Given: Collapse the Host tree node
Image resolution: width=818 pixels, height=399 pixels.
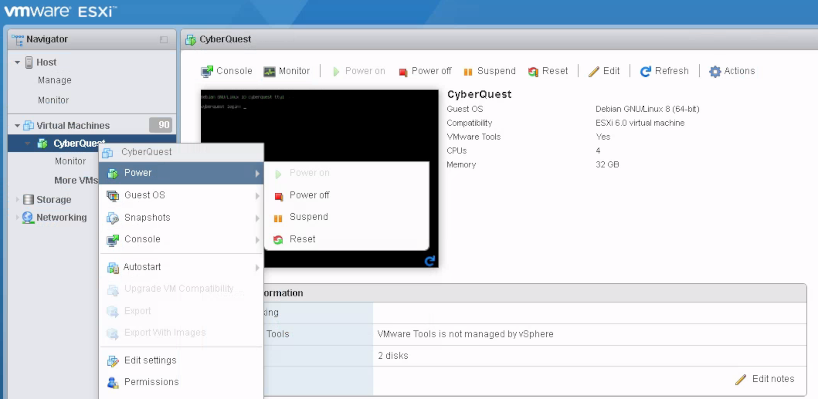Looking at the screenshot, I should coord(17,63).
